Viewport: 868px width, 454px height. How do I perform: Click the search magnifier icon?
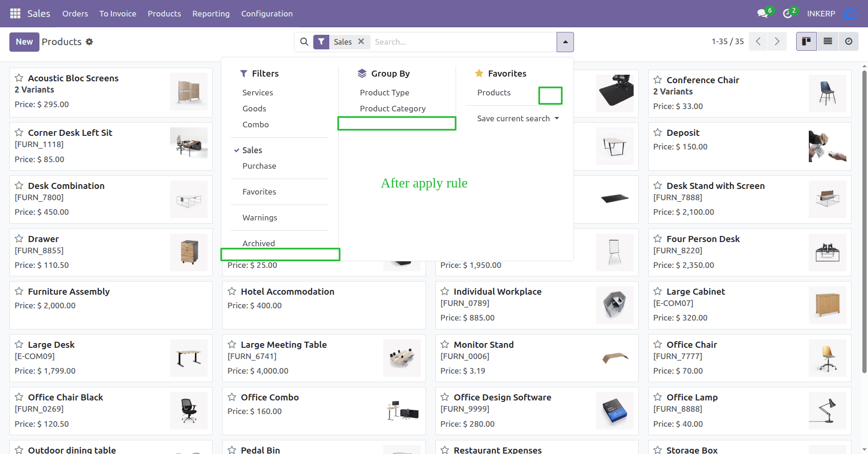[x=304, y=42]
